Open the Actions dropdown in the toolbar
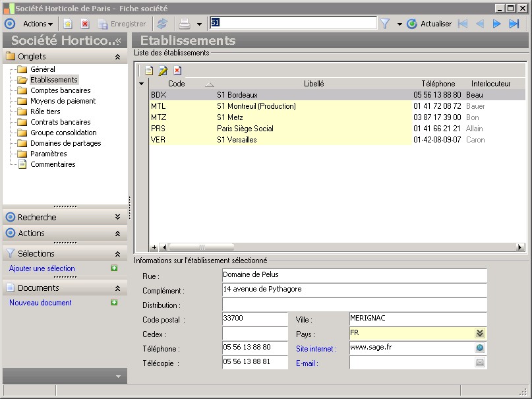The width and height of the screenshot is (532, 399). tap(38, 24)
